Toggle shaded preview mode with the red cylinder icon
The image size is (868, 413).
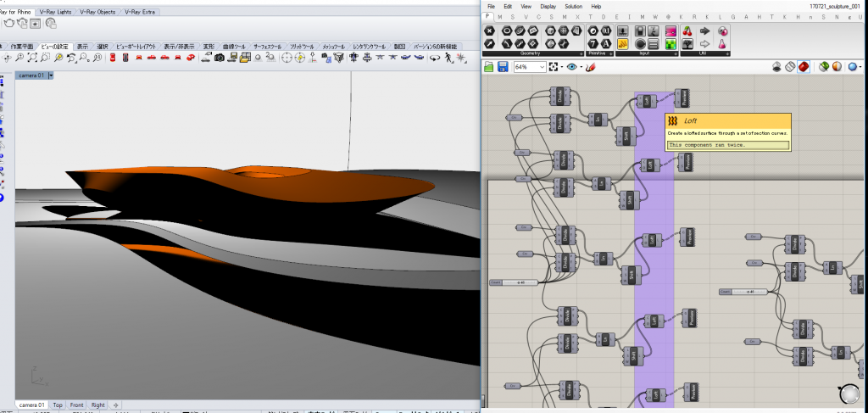(803, 67)
